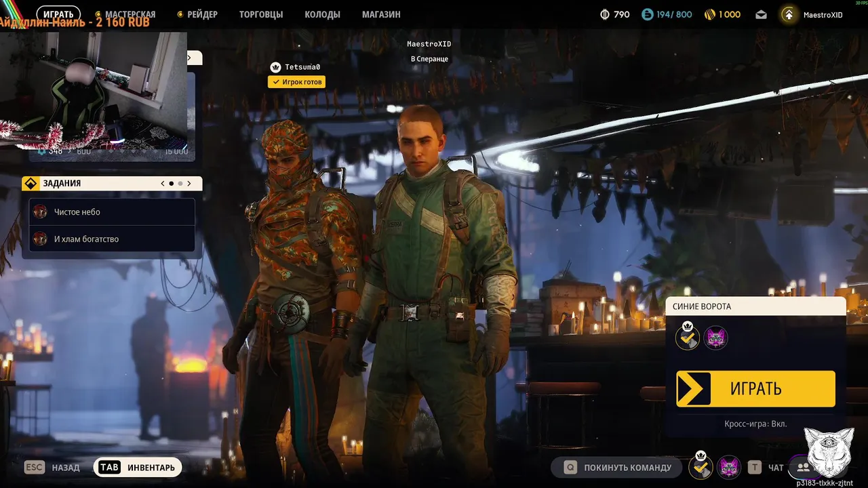Open ЧАТ in the bottom bar
This screenshot has width=868, height=488.
click(776, 468)
